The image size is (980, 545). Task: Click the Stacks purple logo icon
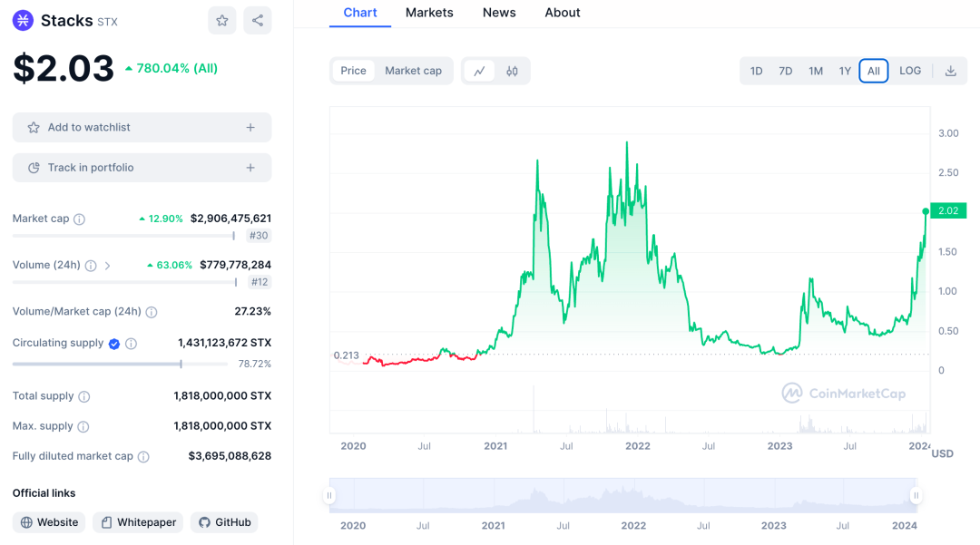click(23, 21)
